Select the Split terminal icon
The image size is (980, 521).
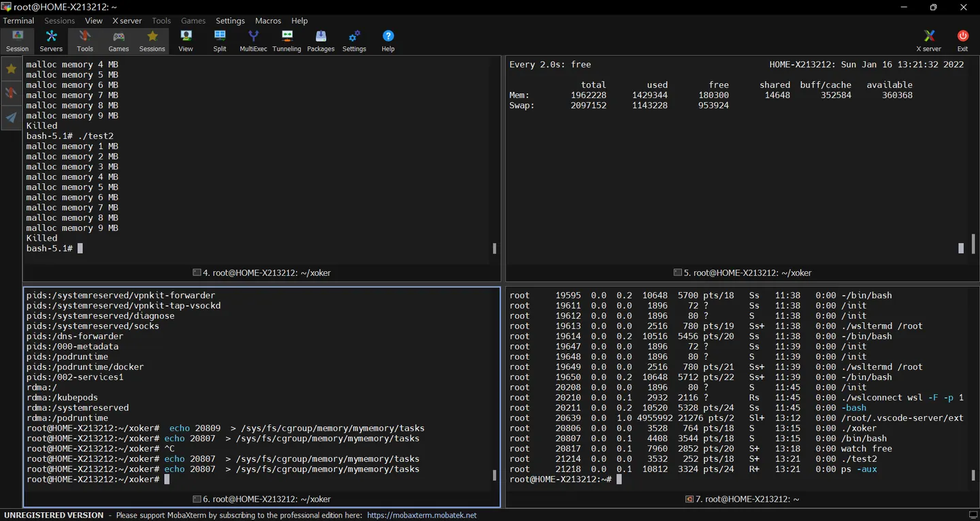(x=220, y=41)
